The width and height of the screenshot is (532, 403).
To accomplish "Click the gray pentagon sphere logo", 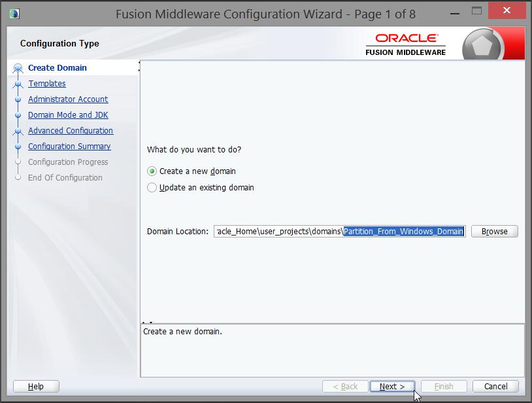I will point(483,45).
